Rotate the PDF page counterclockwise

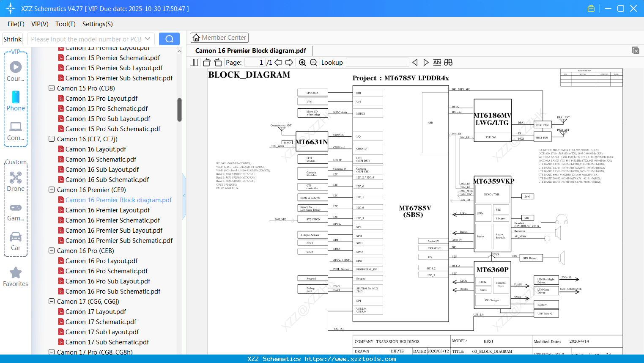click(206, 62)
